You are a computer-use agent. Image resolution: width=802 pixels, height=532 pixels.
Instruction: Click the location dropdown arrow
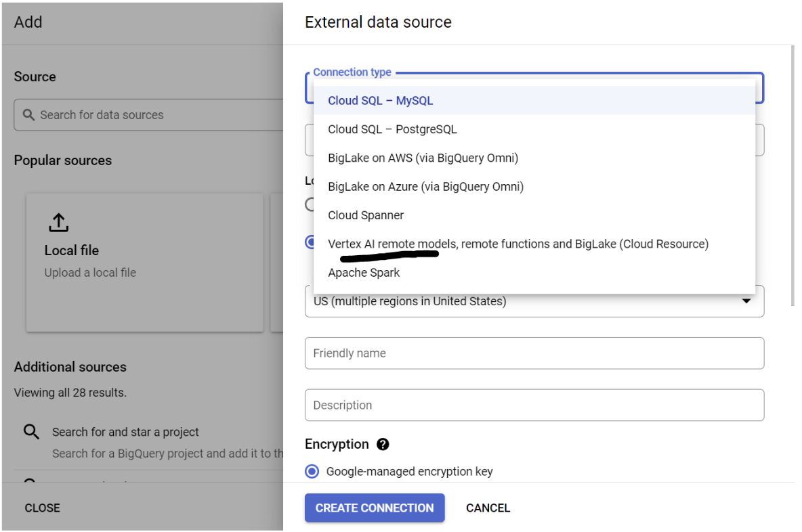[746, 301]
